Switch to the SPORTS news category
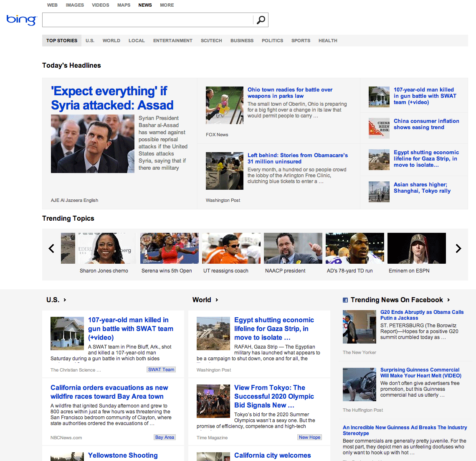The image size is (476, 461). pyautogui.click(x=301, y=41)
